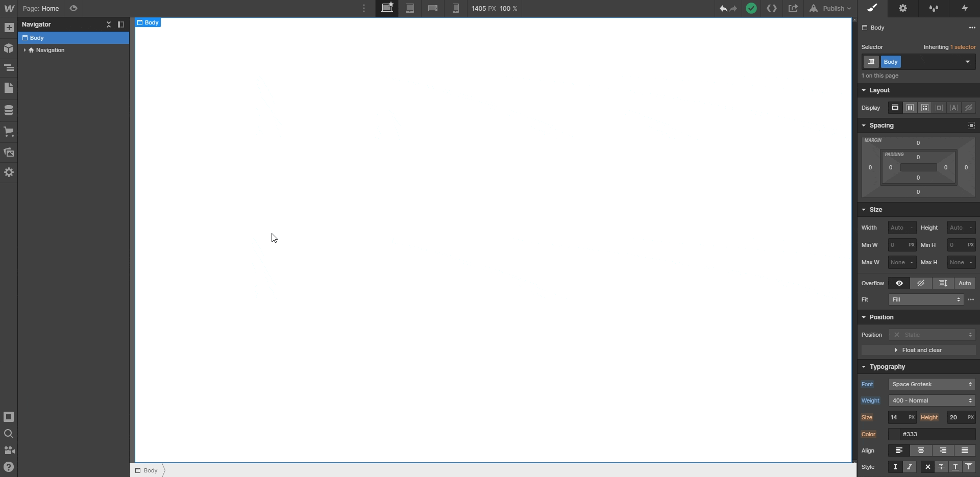Select Body in the Navigator tree
Screen dimensions: 980x477
pyautogui.click(x=73, y=38)
